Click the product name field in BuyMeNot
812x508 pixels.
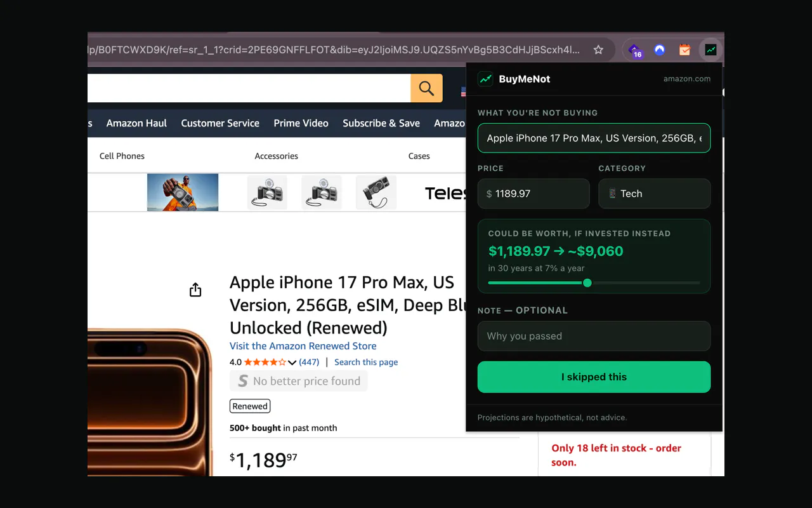[594, 138]
